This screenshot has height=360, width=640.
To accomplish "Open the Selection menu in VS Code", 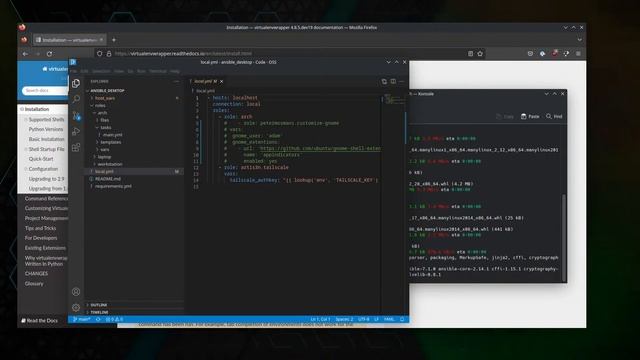I will 101,71.
